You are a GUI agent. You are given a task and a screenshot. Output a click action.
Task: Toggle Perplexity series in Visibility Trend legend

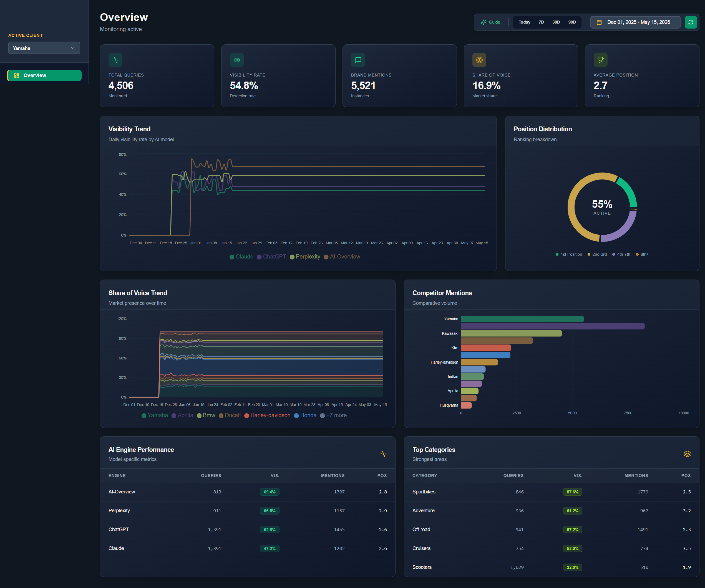[305, 257]
